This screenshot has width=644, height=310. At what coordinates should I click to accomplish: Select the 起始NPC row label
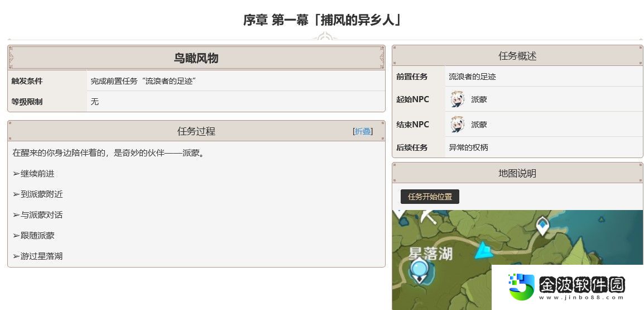413,99
